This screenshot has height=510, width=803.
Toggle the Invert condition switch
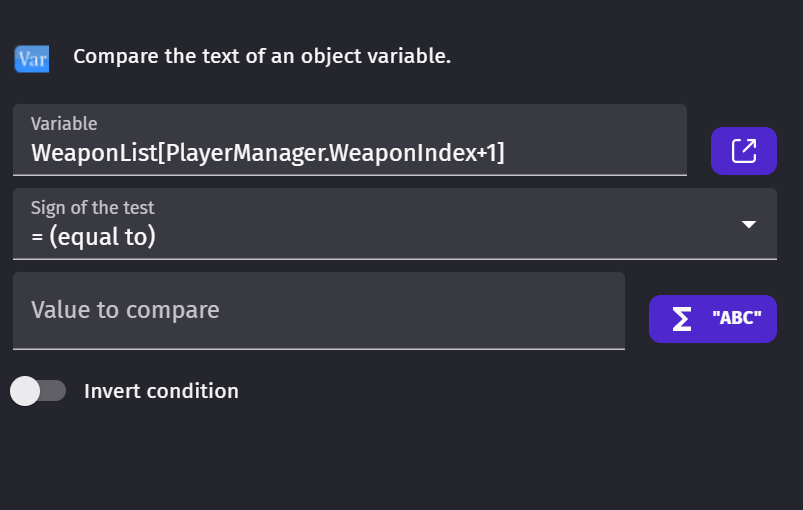38,391
